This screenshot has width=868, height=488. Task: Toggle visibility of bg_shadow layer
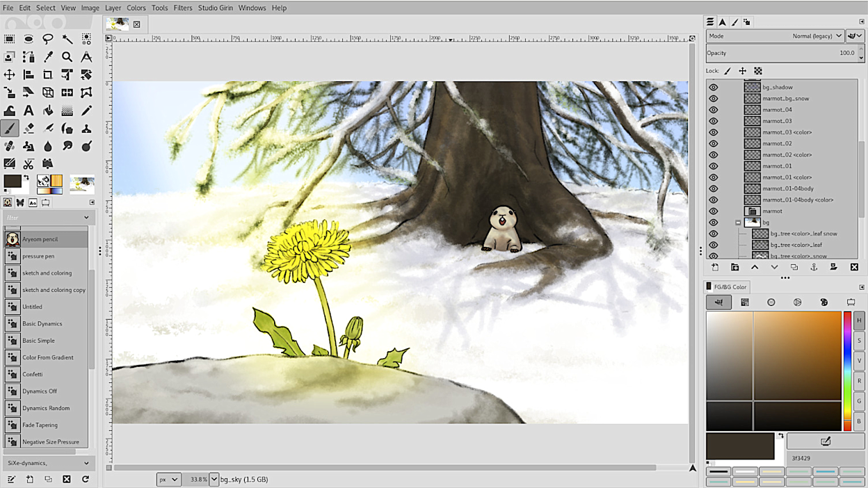713,88
